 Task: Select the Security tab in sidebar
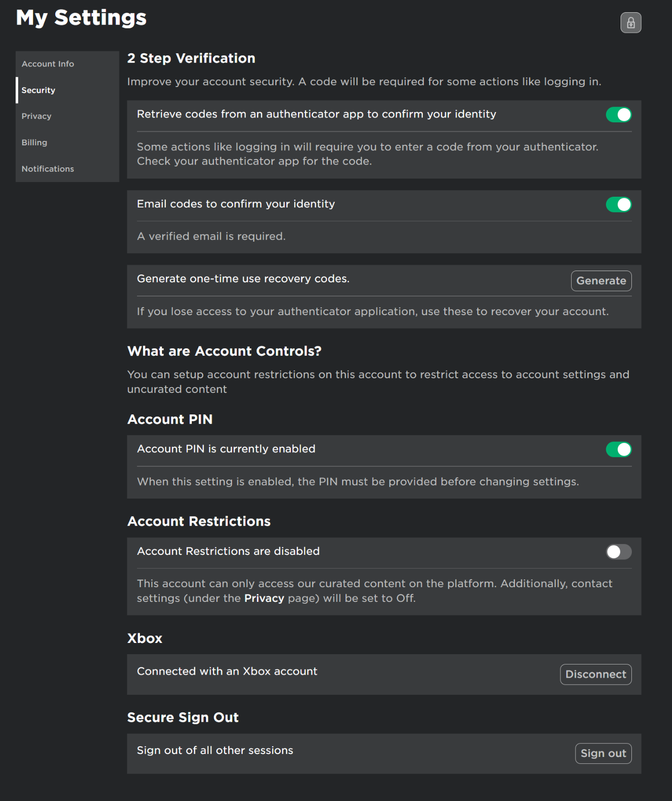tap(38, 90)
